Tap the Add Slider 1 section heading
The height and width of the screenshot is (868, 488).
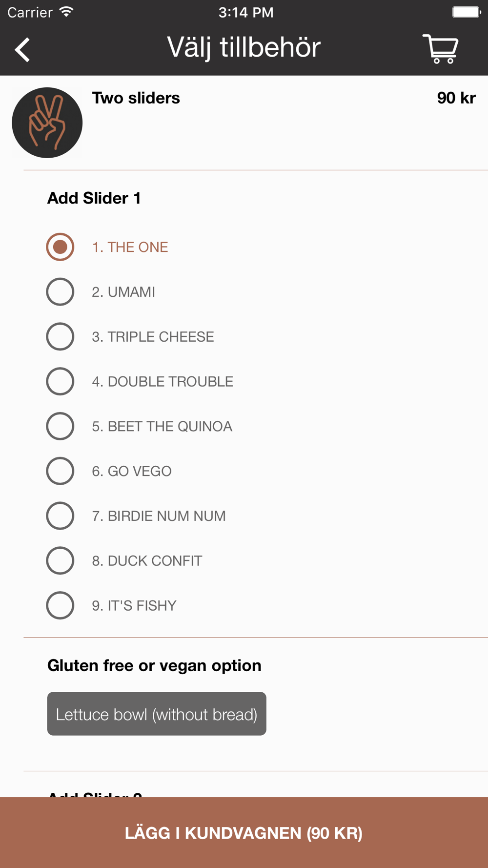pos(94,198)
